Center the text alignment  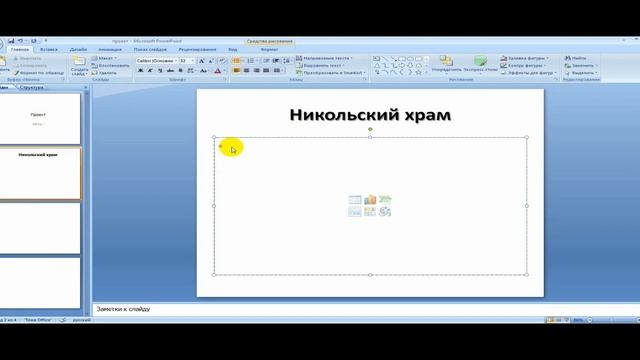pyautogui.click(x=247, y=71)
